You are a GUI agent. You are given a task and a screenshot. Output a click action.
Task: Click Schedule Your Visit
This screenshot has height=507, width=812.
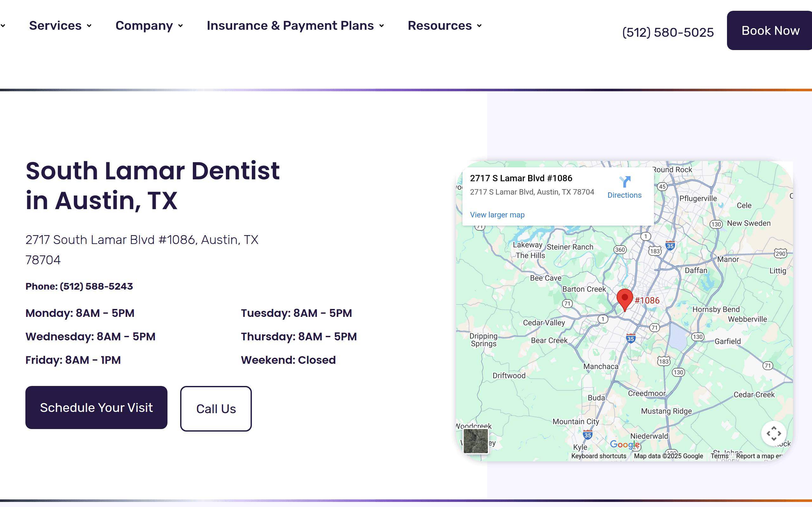[96, 408]
